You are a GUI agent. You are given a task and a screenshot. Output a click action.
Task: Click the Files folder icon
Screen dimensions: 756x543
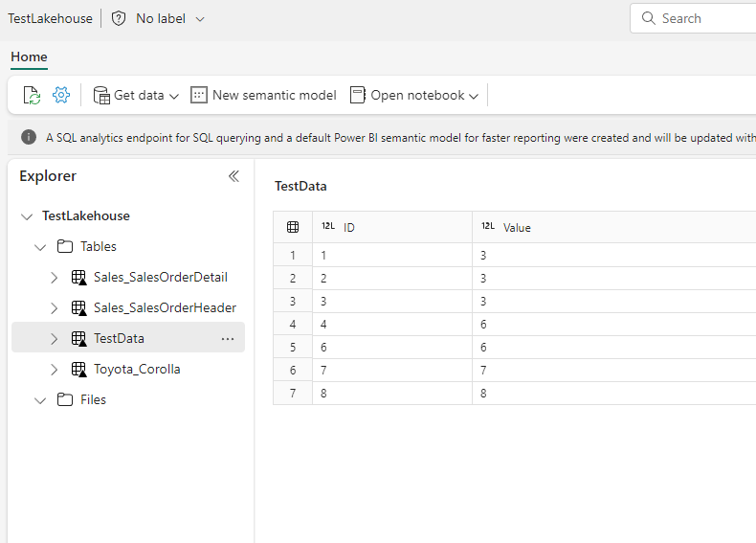click(65, 399)
